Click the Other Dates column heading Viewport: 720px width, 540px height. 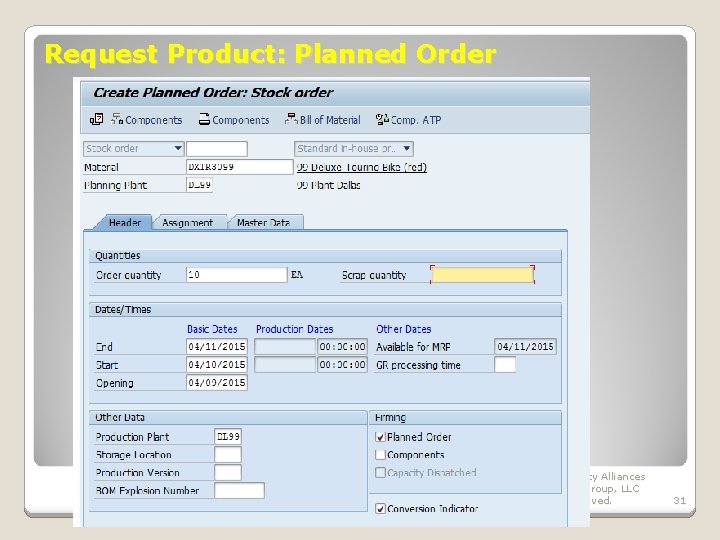404,329
